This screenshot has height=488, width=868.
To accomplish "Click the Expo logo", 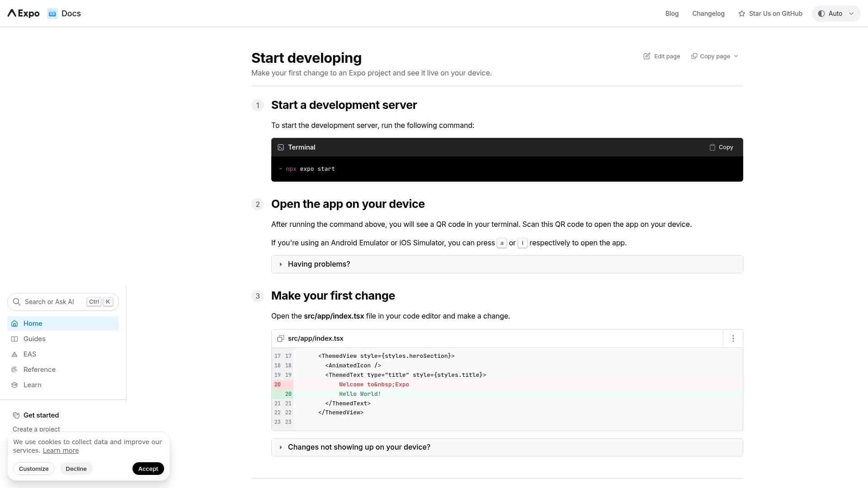I will tap(22, 13).
